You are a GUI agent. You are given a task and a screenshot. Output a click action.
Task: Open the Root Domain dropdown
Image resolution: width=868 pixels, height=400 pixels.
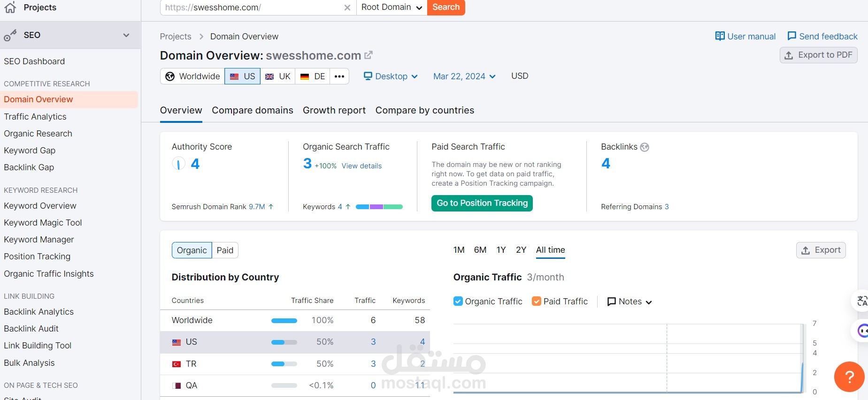tap(392, 8)
